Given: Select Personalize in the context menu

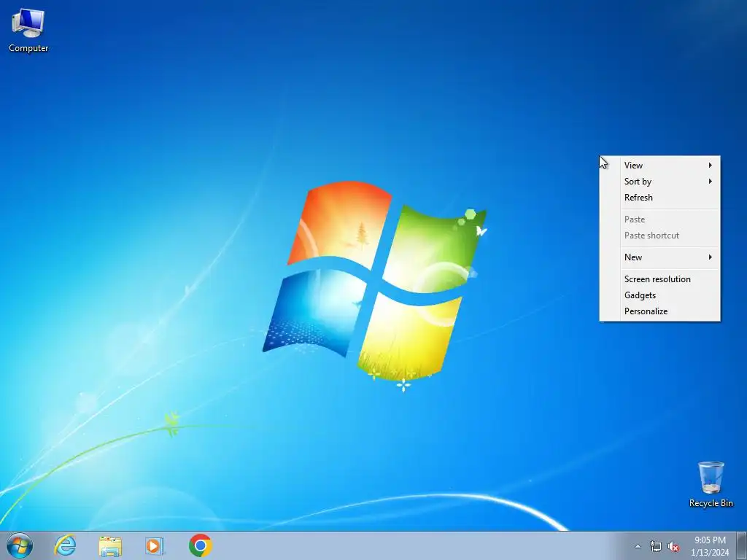Looking at the screenshot, I should (x=659, y=311).
